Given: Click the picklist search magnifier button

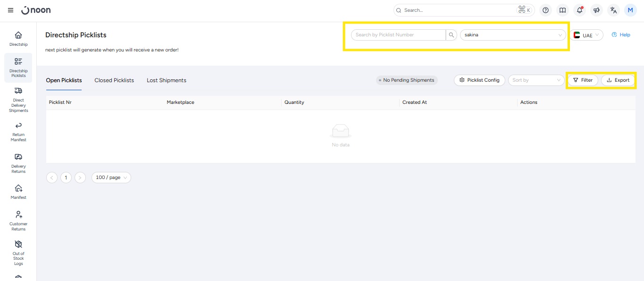Looking at the screenshot, I should coord(452,35).
